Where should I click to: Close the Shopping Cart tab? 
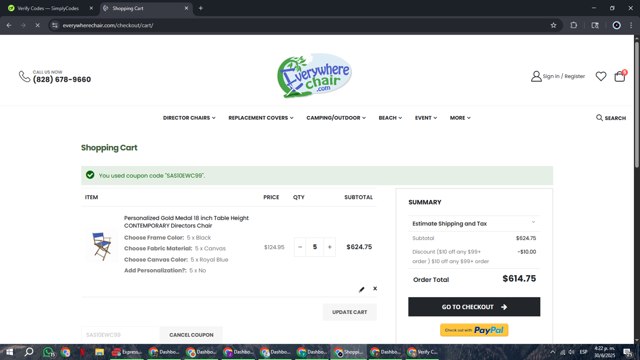186,8
